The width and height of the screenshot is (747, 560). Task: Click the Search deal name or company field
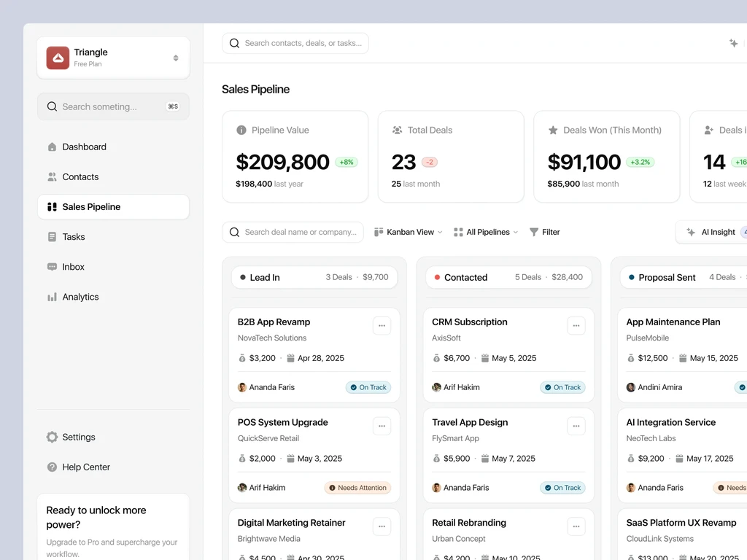pyautogui.click(x=293, y=232)
